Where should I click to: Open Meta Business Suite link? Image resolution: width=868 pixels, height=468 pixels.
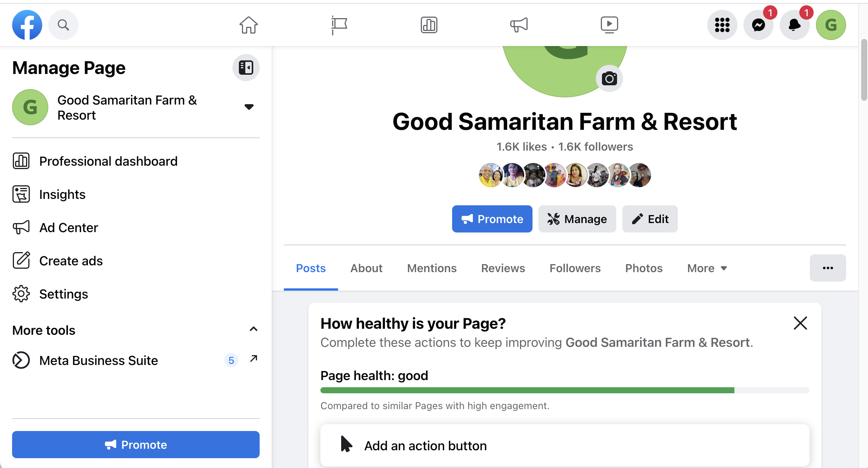(98, 360)
